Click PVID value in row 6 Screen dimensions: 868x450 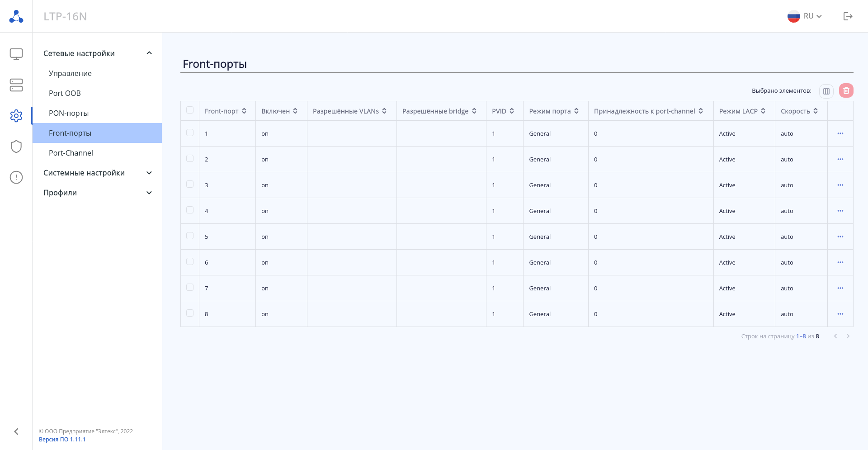(494, 263)
